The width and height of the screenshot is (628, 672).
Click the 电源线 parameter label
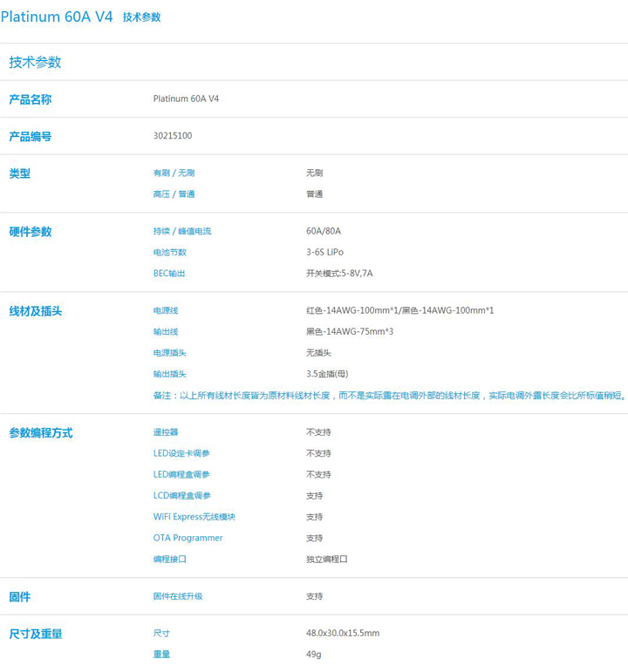point(166,311)
